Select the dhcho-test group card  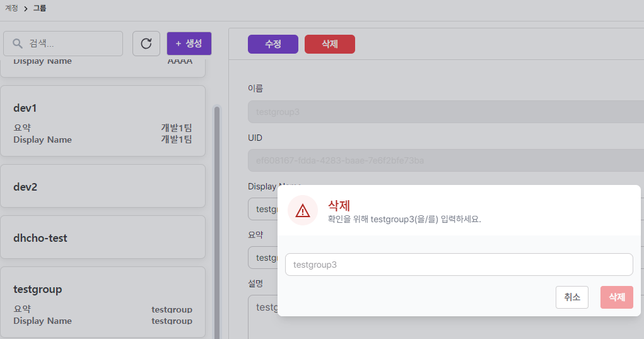pyautogui.click(x=103, y=237)
